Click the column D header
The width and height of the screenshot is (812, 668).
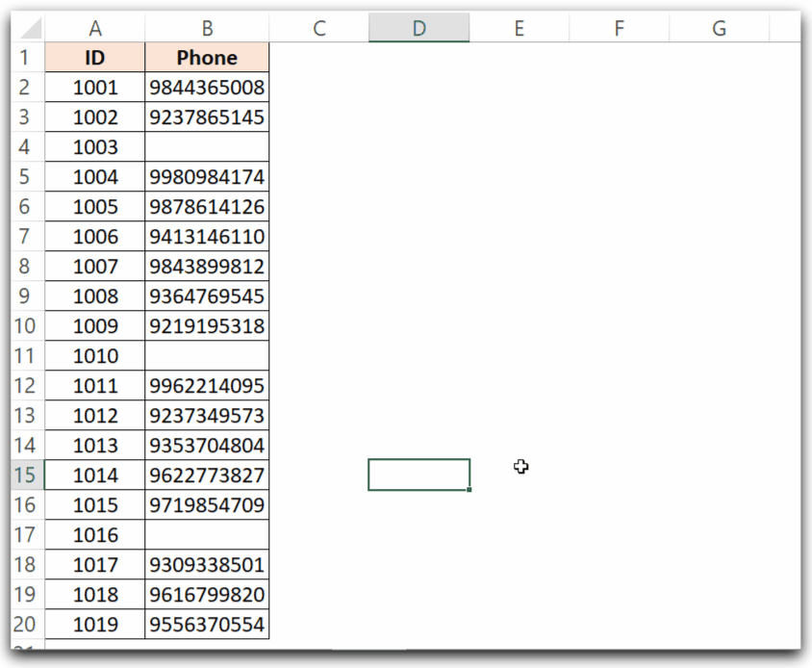(419, 27)
